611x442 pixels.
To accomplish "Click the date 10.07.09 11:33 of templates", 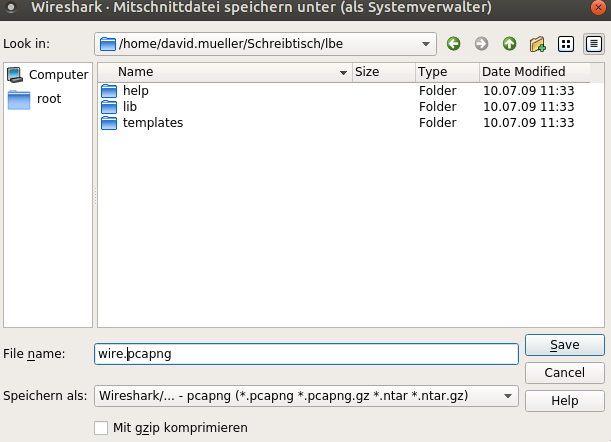I will pos(528,122).
